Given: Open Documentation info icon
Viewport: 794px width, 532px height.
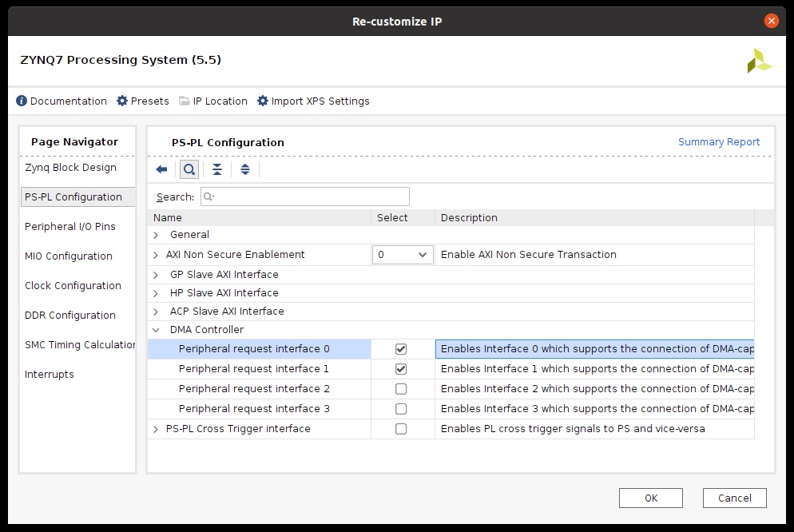Looking at the screenshot, I should click(22, 101).
